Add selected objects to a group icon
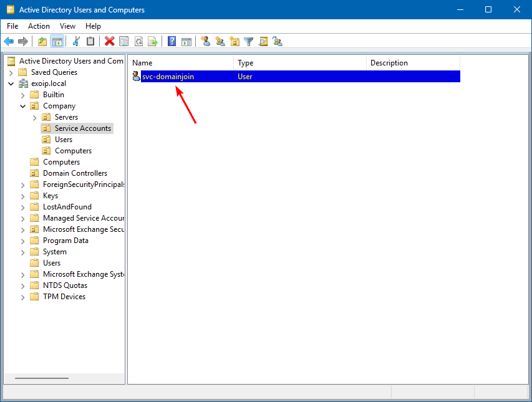532x402 pixels. [x=278, y=42]
